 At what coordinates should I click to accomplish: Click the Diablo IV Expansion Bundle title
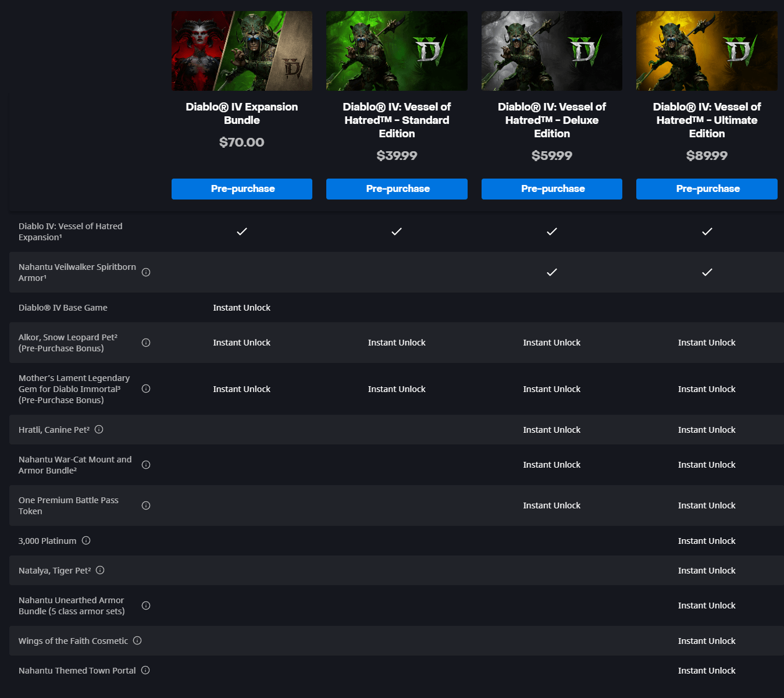tap(242, 113)
